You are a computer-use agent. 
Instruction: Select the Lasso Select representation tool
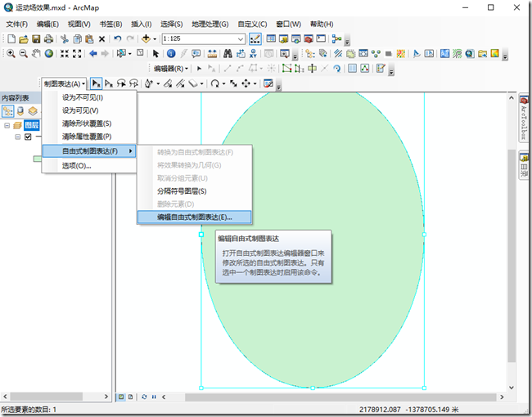click(121, 83)
